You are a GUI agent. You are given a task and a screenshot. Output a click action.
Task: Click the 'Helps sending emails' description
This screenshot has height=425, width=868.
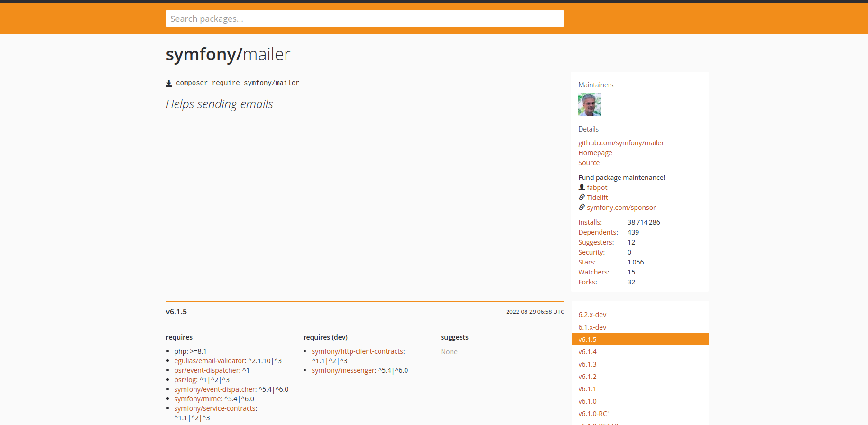[x=219, y=104]
